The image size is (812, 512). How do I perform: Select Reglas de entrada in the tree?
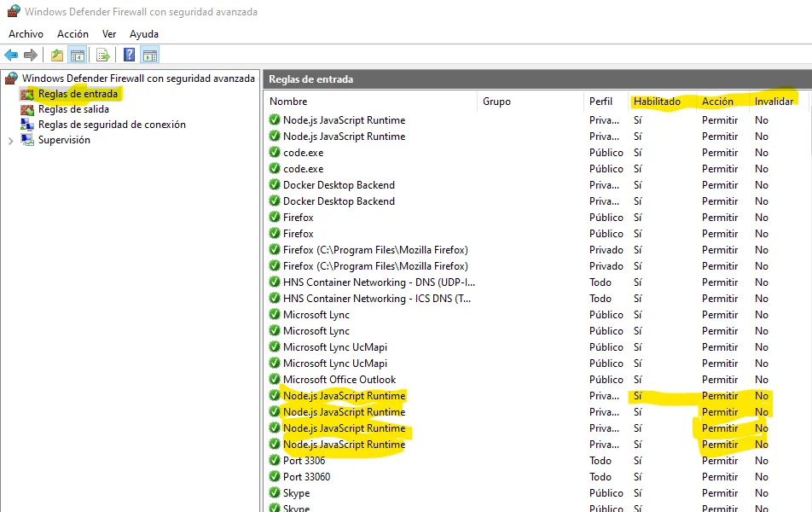78,94
